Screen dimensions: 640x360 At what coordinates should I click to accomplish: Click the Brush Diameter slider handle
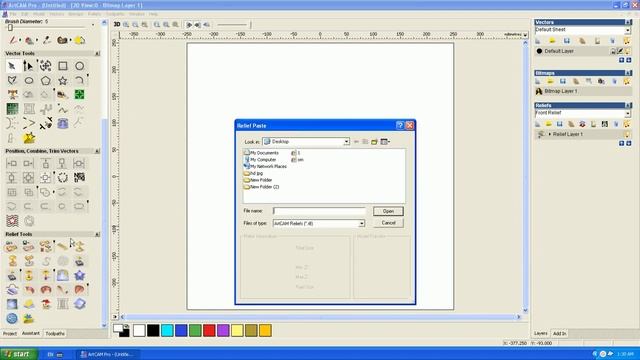(10, 28)
